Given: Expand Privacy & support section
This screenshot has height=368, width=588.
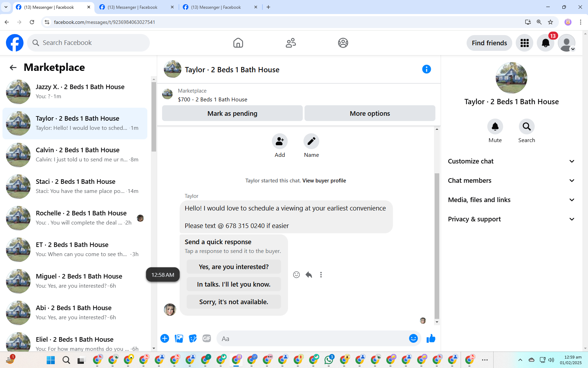Looking at the screenshot, I should coord(511,219).
